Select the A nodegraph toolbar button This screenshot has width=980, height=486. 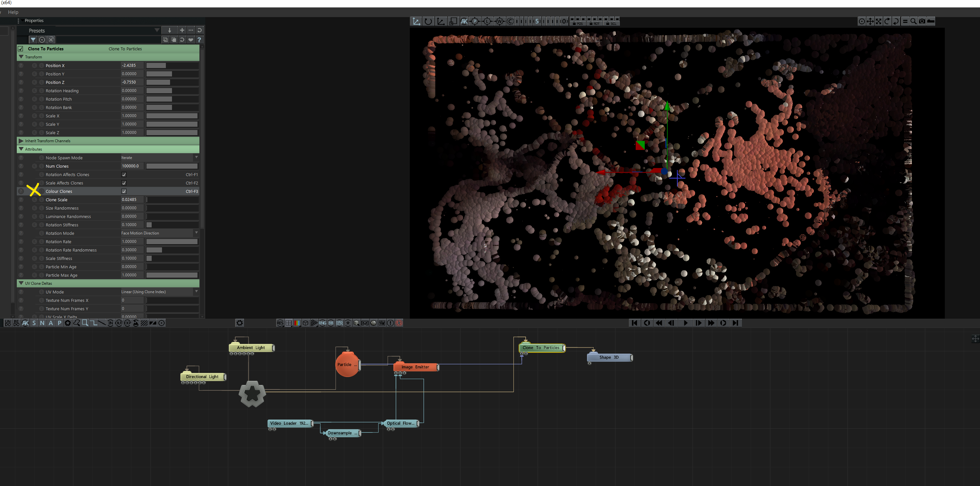(51, 323)
